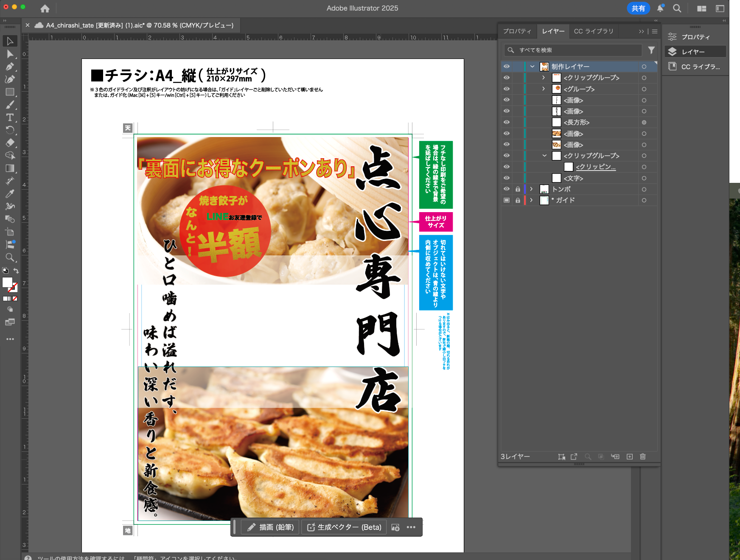Select the Rectangle tool
The image size is (740, 560).
tap(10, 92)
